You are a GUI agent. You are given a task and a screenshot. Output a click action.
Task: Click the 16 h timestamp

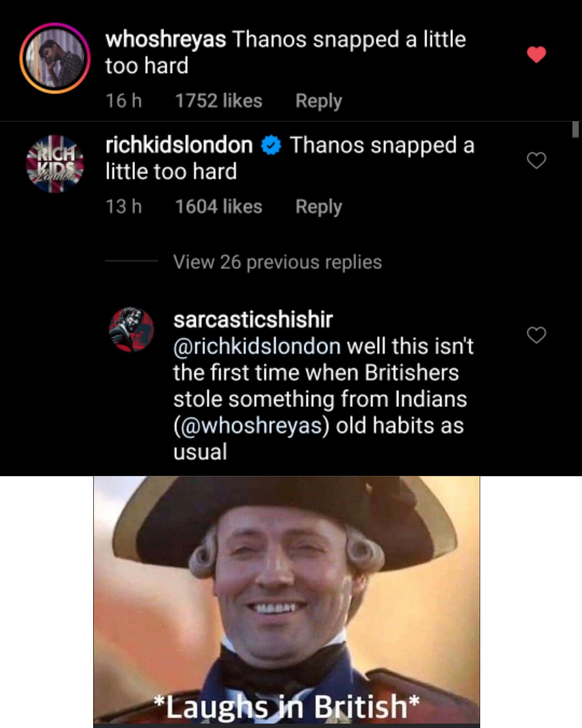pos(124,101)
